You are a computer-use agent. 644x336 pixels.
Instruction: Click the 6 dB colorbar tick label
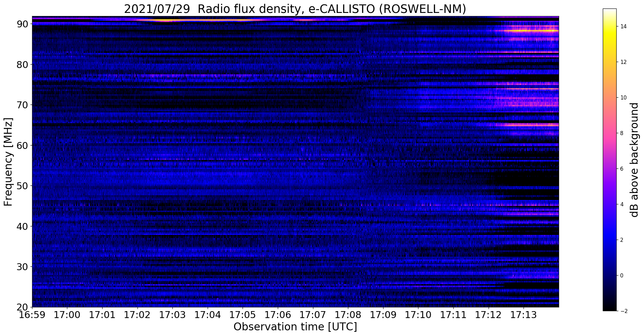pos(621,169)
